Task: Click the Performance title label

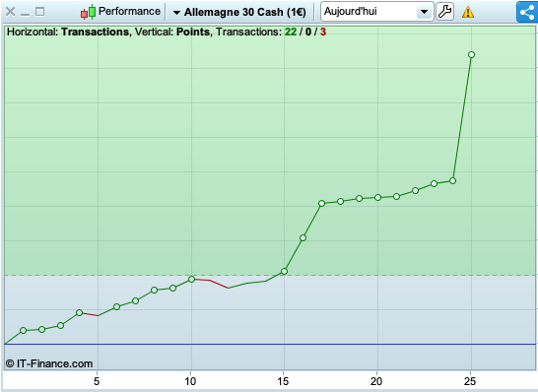Action: pyautogui.click(x=129, y=11)
